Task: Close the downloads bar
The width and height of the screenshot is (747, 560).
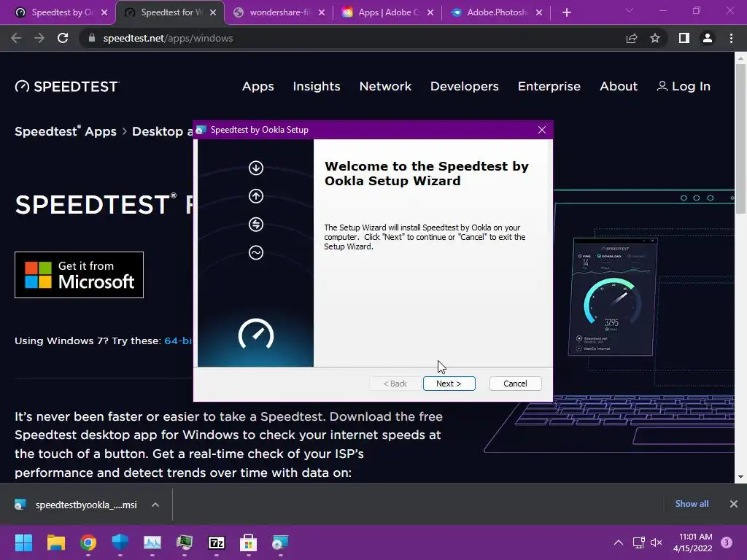Action: click(x=734, y=504)
